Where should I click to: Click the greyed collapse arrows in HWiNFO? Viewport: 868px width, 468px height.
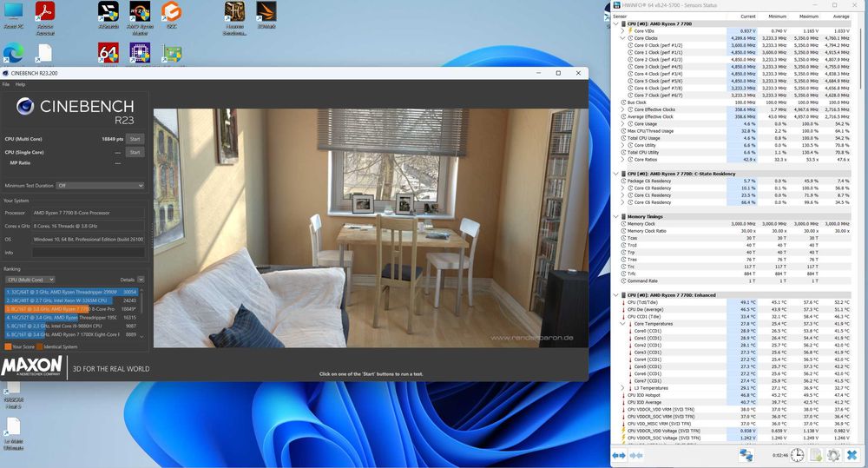click(x=636, y=455)
